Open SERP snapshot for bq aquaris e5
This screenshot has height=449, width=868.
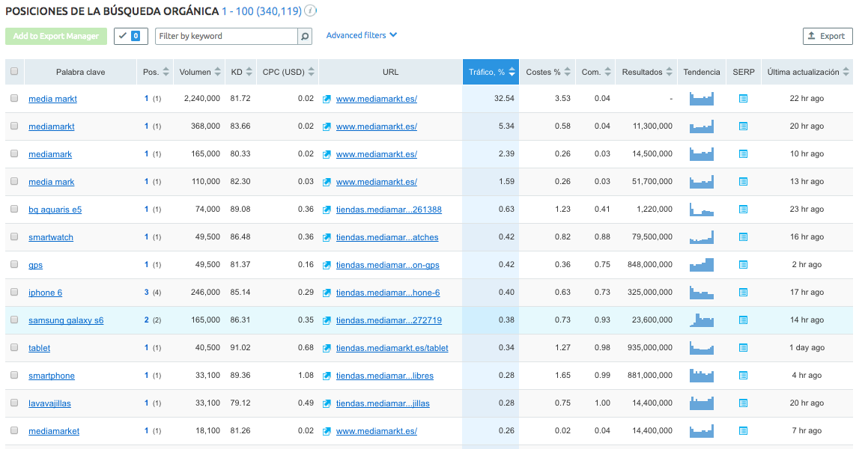[x=743, y=209]
